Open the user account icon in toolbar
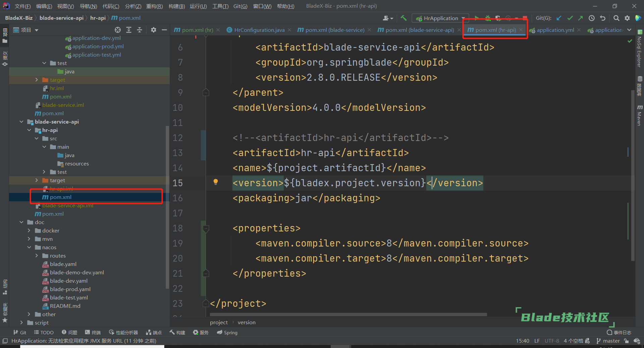This screenshot has width=644, height=348. (388, 18)
